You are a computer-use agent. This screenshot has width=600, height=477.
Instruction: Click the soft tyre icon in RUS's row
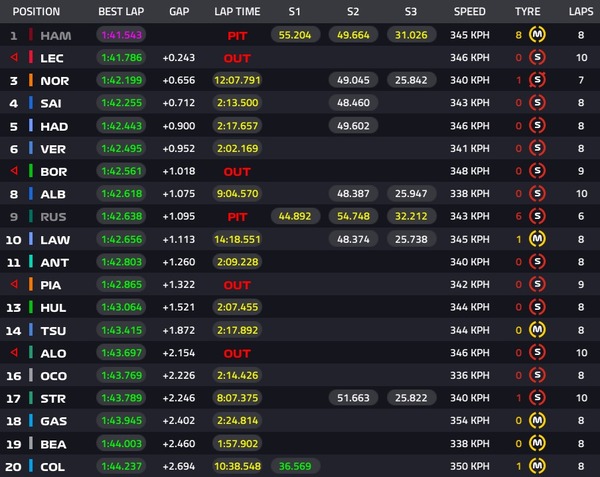tap(537, 216)
